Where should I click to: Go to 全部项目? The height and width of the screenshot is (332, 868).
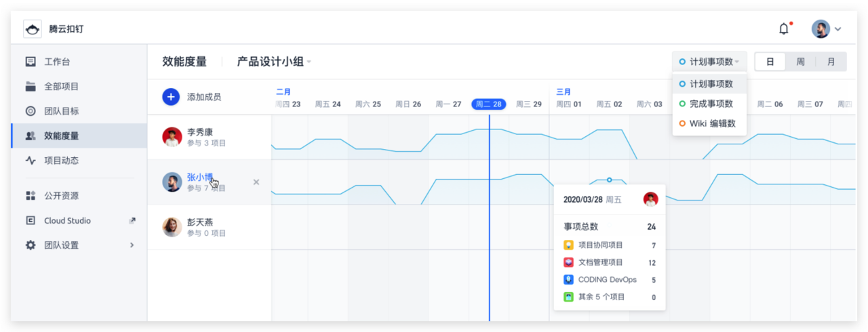click(79, 86)
